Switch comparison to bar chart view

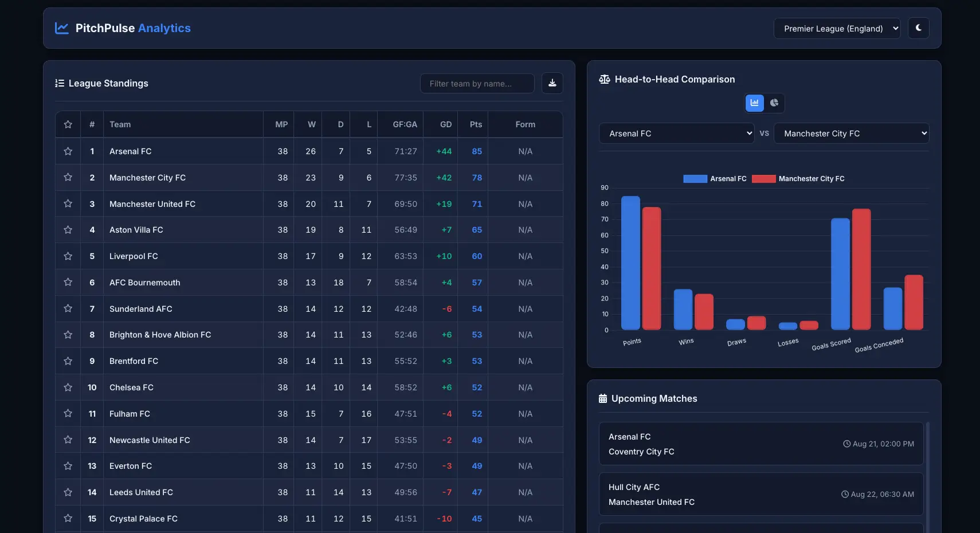(x=755, y=103)
